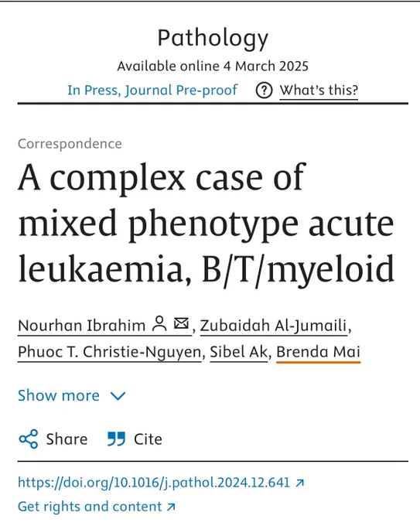Open the What's this? explanation link
Viewport: 420px width, 526px height.
(x=319, y=91)
